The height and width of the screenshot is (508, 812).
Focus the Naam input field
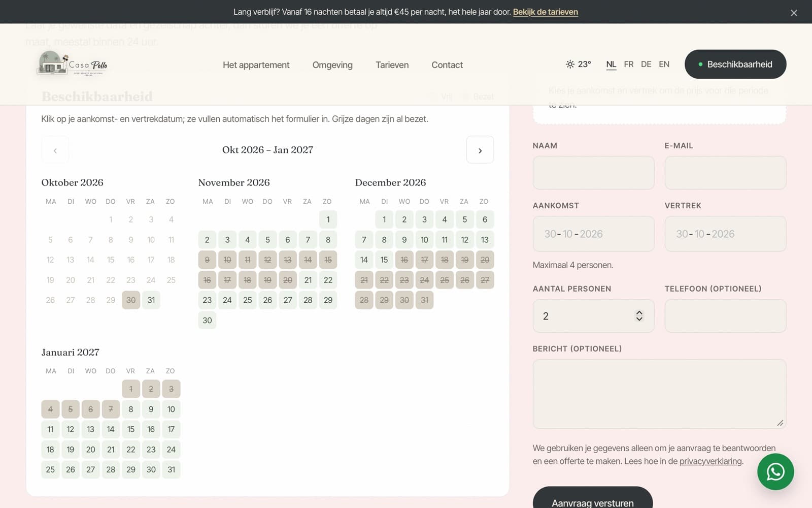coord(593,173)
